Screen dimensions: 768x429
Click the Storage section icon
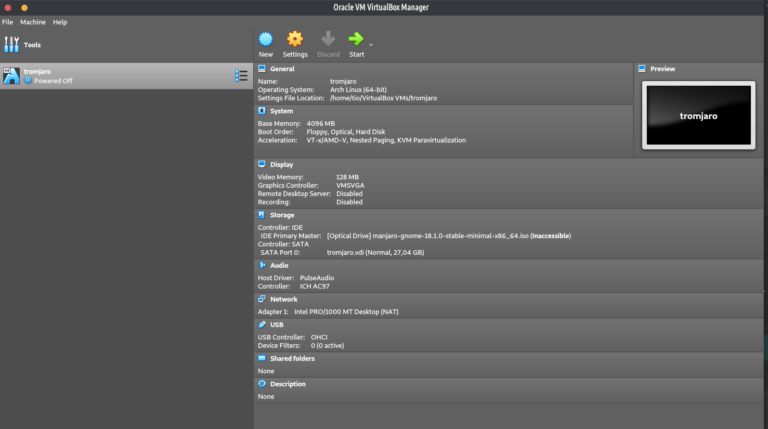[262, 215]
